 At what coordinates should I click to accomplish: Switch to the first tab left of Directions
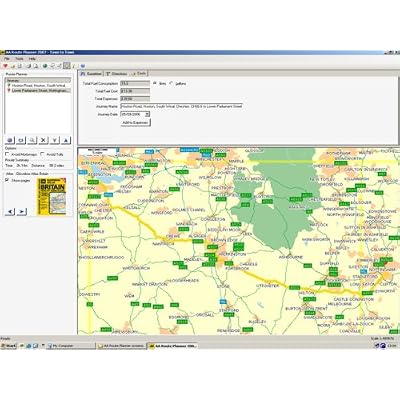91,73
